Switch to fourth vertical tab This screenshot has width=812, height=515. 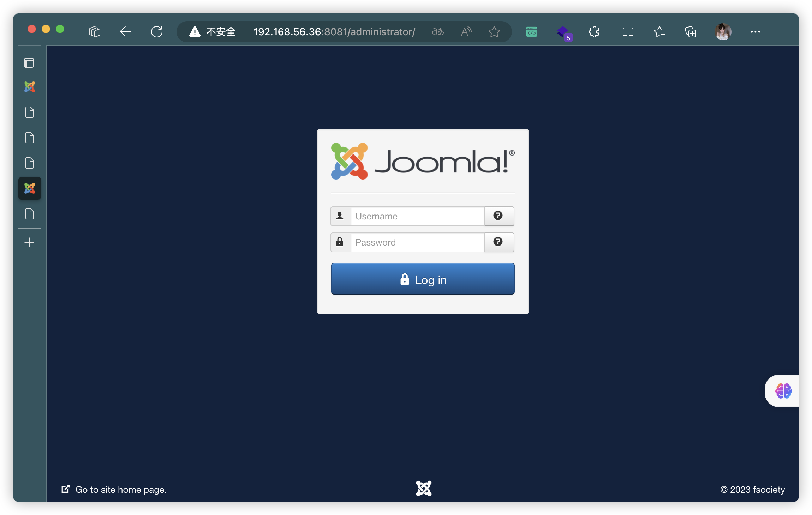coord(30,163)
